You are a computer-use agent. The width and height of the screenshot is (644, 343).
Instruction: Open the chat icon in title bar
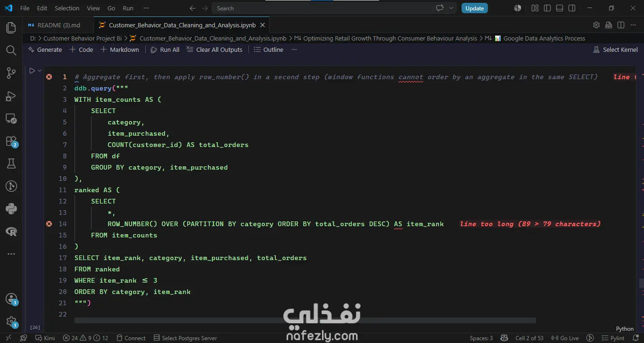coord(440,8)
